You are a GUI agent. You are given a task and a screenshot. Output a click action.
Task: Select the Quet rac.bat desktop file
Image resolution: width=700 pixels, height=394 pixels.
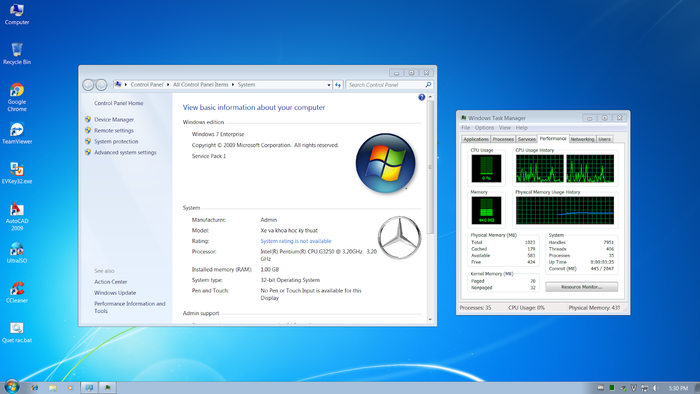coord(17,332)
